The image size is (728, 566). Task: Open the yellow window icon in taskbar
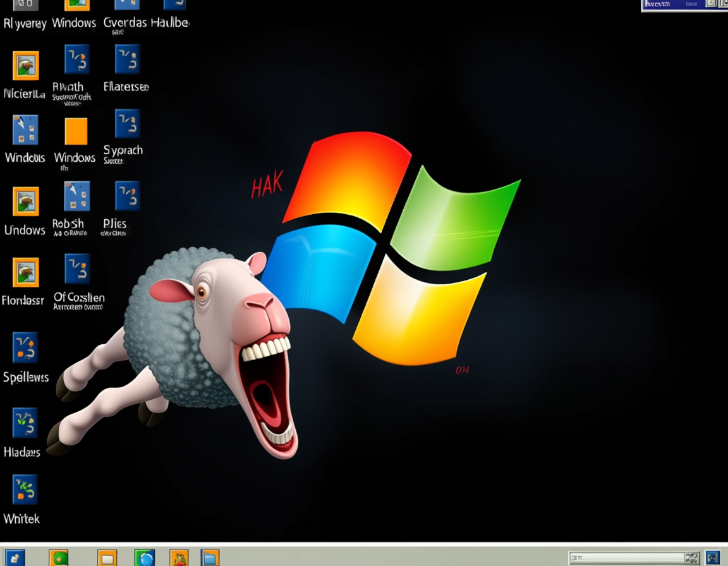pos(107,558)
